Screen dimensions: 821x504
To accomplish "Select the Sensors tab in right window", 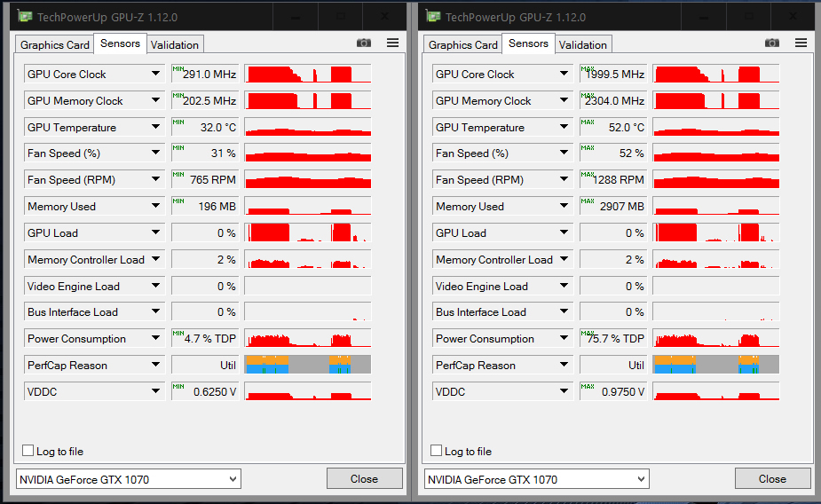I will tap(528, 43).
